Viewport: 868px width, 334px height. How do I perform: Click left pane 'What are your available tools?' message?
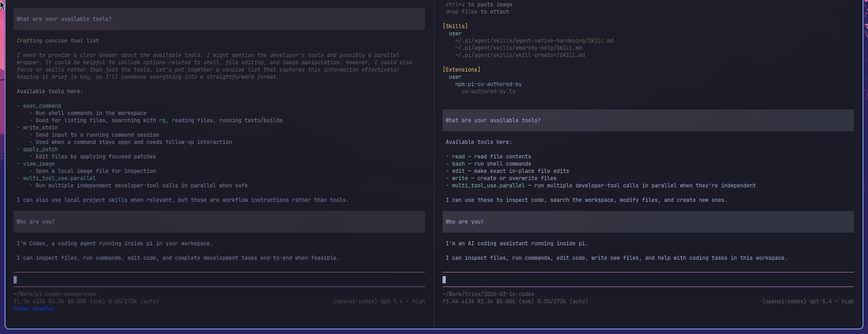pyautogui.click(x=219, y=19)
